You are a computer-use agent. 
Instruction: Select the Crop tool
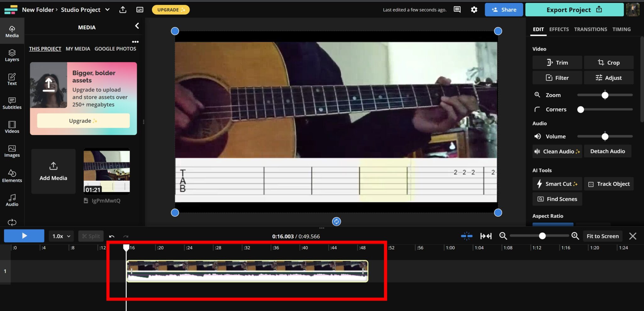point(608,62)
